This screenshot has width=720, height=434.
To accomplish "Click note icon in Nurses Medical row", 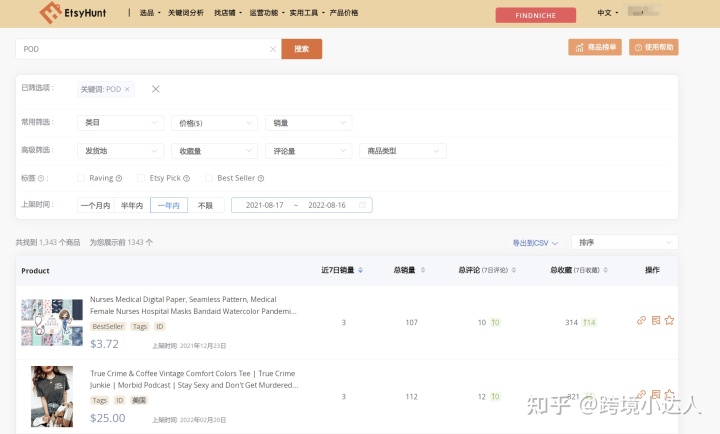I will click(655, 321).
